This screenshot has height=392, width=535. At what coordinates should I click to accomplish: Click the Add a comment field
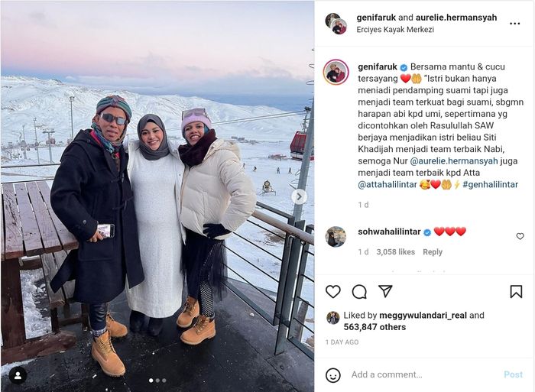(x=423, y=374)
